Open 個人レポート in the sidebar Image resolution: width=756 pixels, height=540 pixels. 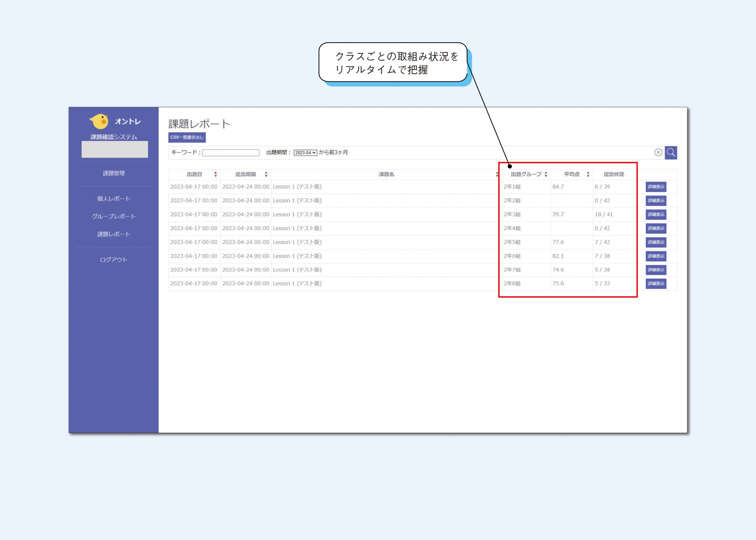(x=114, y=198)
